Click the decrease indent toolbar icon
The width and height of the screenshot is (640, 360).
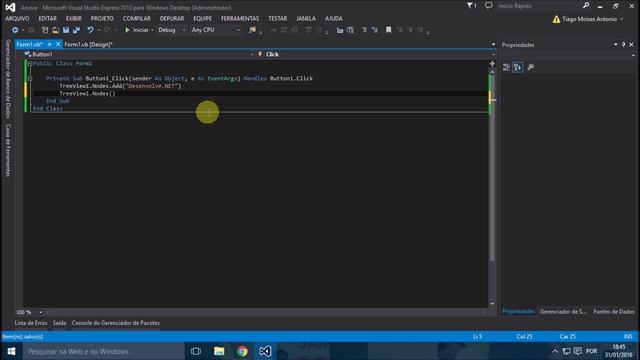click(340, 30)
